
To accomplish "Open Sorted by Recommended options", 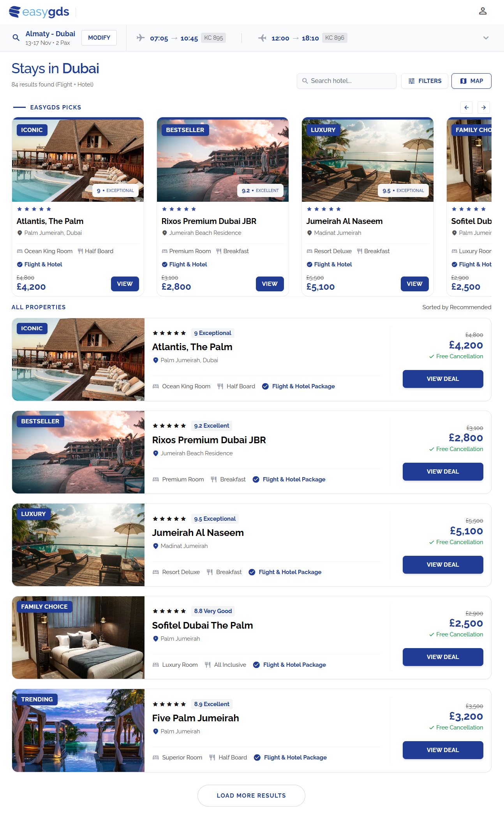I will pos(456,307).
